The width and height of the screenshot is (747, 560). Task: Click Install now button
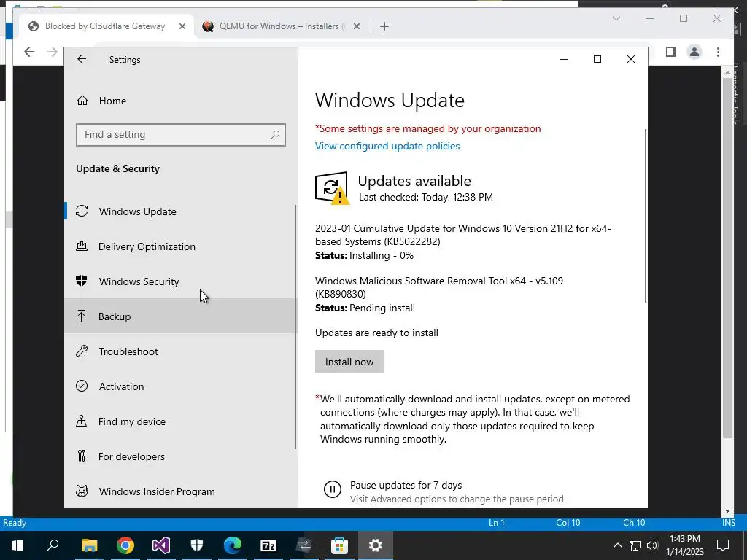tap(349, 362)
